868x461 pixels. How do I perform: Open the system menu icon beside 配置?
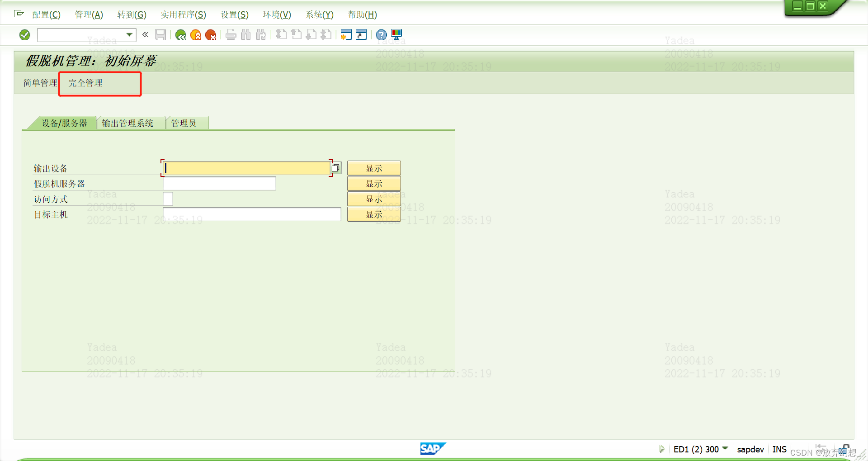(x=19, y=14)
